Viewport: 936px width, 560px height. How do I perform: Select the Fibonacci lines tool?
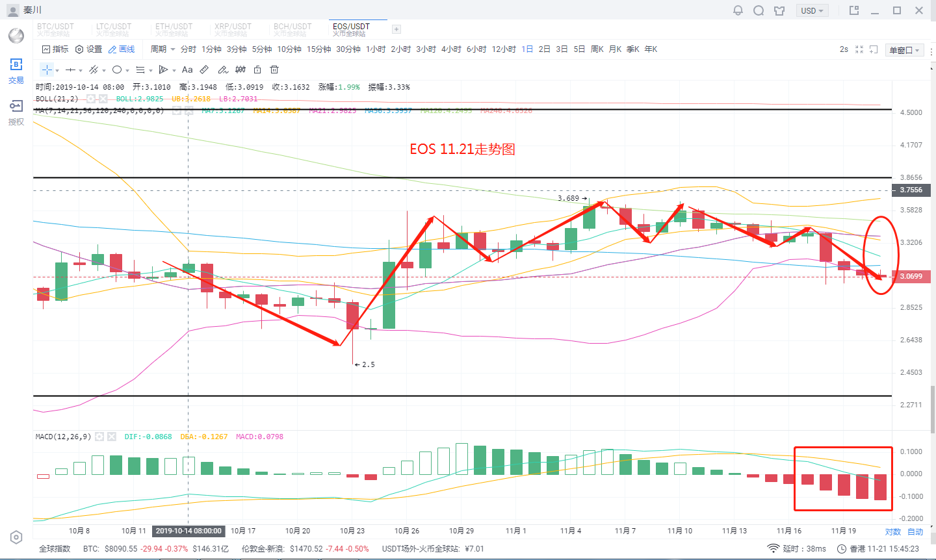(x=140, y=70)
